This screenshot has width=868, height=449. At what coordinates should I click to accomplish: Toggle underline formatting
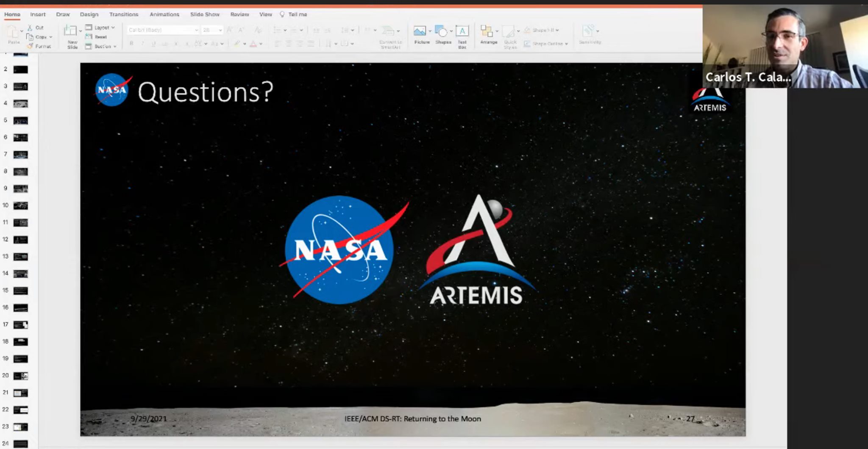click(x=153, y=44)
